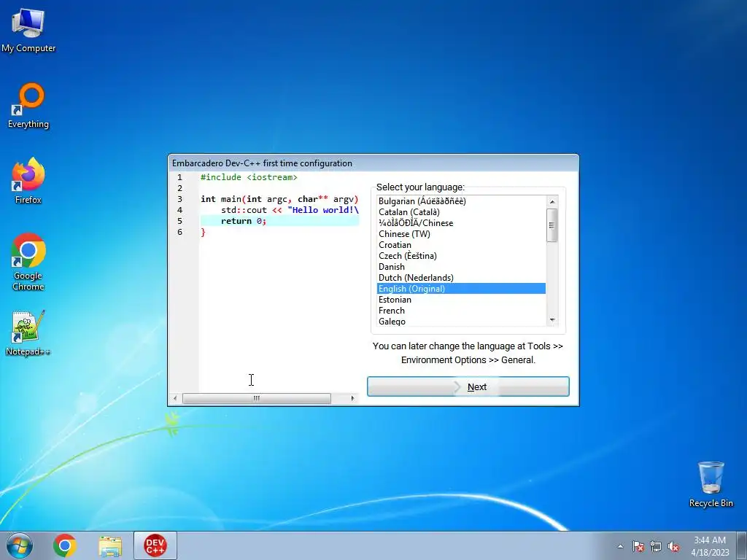Open Google Chrome desktop shortcut
Screen dimensions: 747x560
click(28, 262)
